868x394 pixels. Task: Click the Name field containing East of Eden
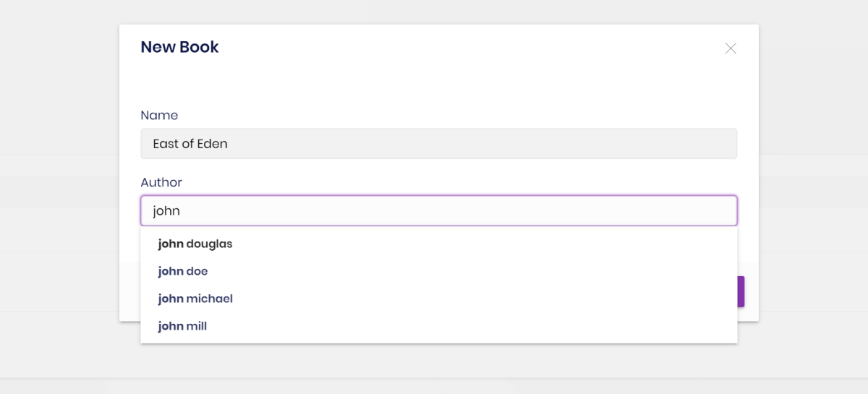438,144
